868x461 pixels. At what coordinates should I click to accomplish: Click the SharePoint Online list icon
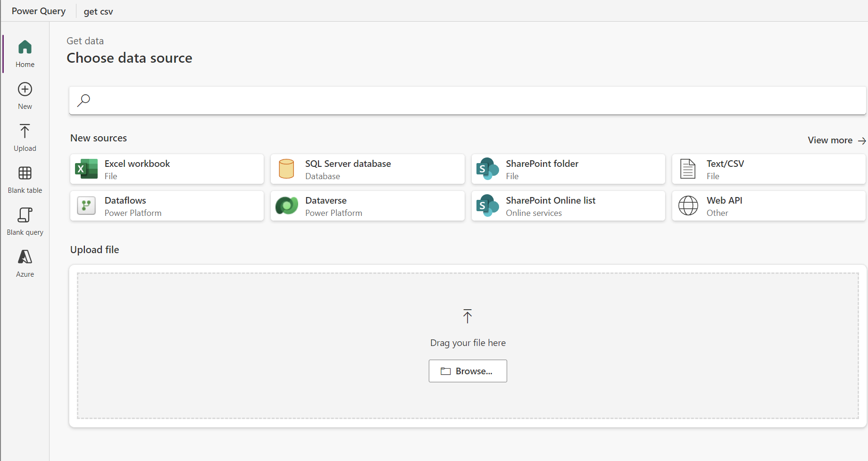coord(487,206)
